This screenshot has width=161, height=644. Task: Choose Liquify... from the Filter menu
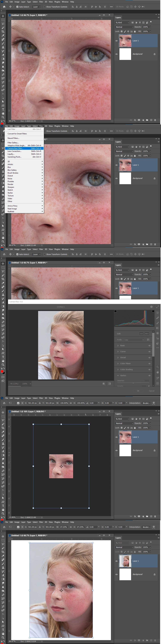coord(24,154)
